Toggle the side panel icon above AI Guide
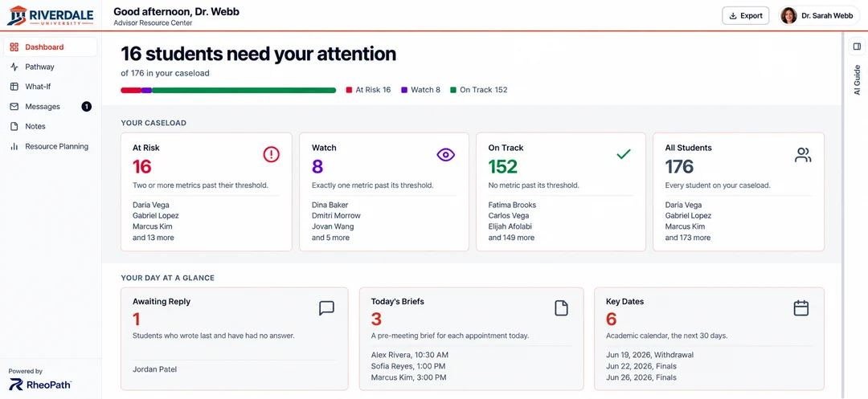Image resolution: width=868 pixels, height=399 pixels. point(857,47)
